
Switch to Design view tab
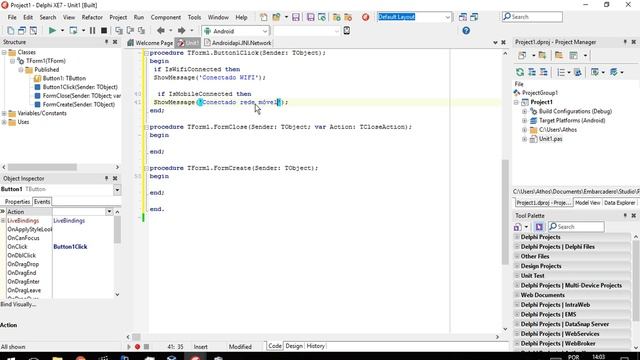coord(294,346)
